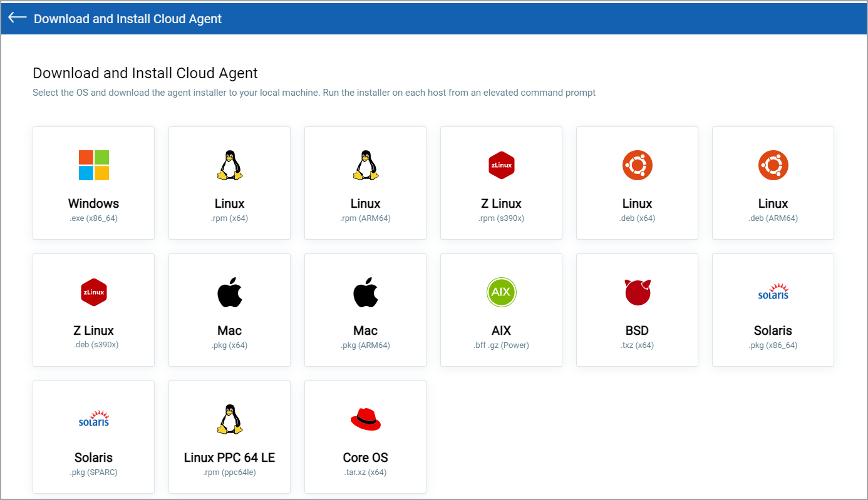
Task: Click the green AIX circle icon
Action: coord(502,292)
